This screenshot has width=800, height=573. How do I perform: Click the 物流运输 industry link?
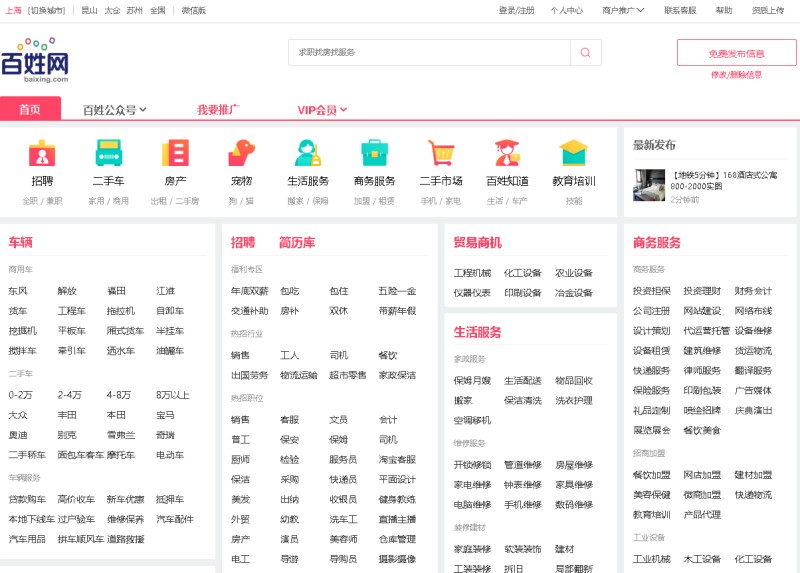(299, 375)
